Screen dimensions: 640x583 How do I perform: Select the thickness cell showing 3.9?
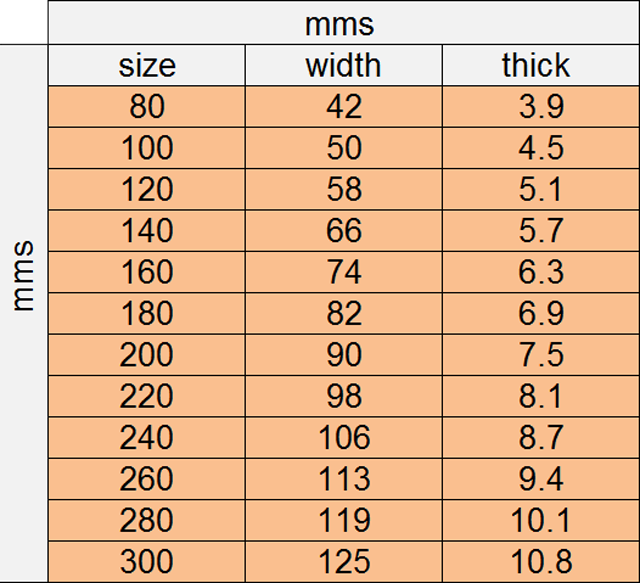(540, 107)
